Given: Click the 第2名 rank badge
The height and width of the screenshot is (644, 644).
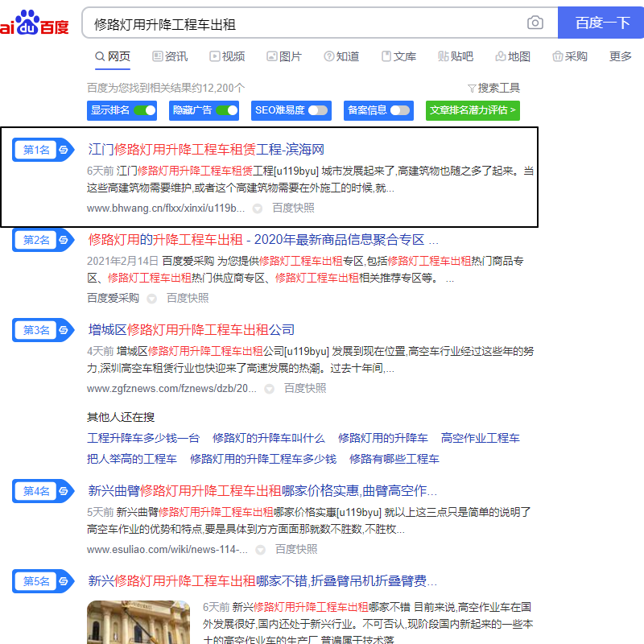Looking at the screenshot, I should (x=43, y=240).
